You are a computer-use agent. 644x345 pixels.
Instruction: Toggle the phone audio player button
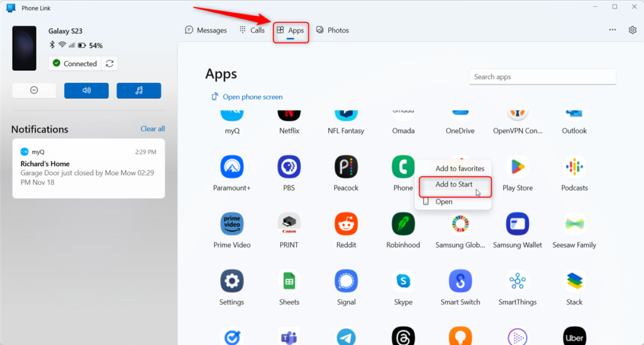[x=139, y=90]
